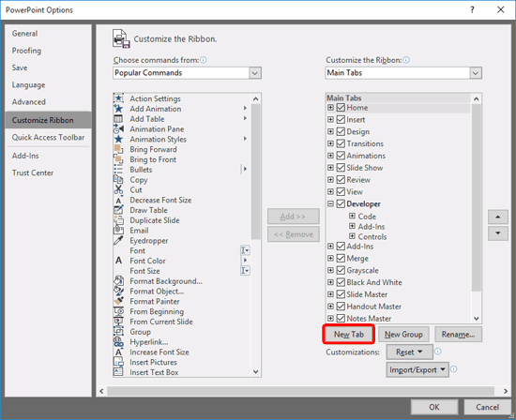516x420 pixels.
Task: Select the Advanced category
Action: (x=48, y=102)
